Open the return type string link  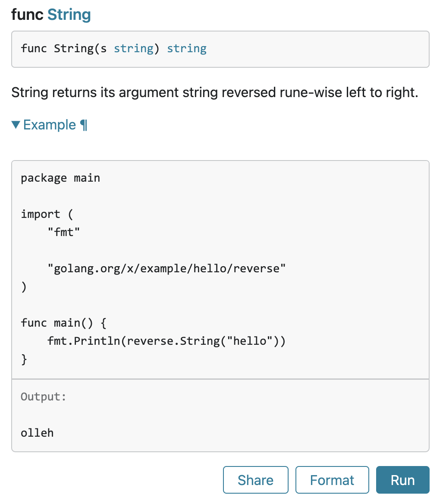tap(186, 48)
